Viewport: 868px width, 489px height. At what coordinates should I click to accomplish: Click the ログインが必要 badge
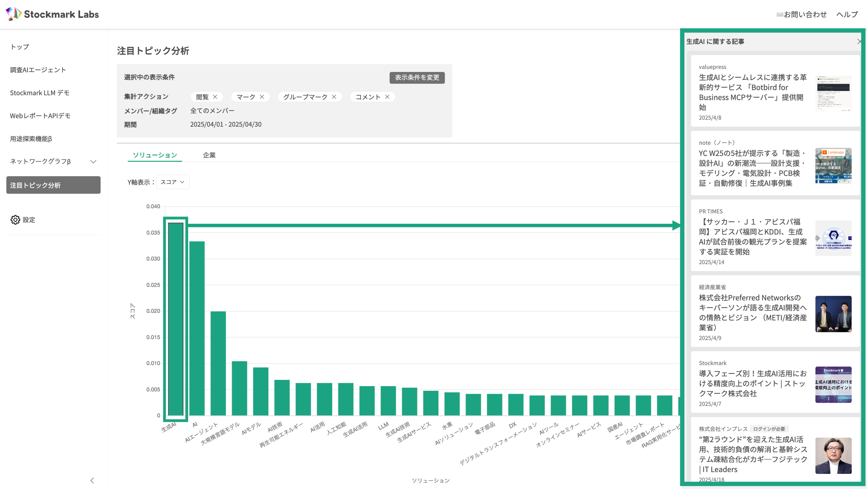pos(769,429)
